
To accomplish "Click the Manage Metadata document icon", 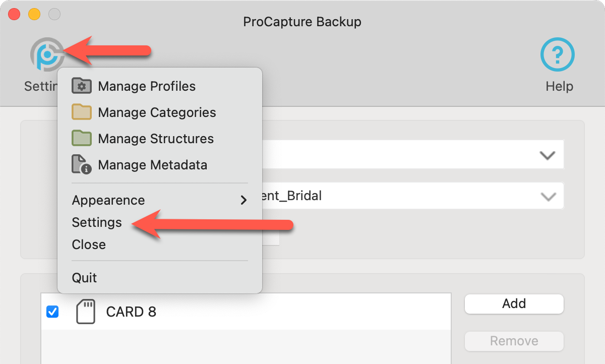I will click(x=81, y=165).
